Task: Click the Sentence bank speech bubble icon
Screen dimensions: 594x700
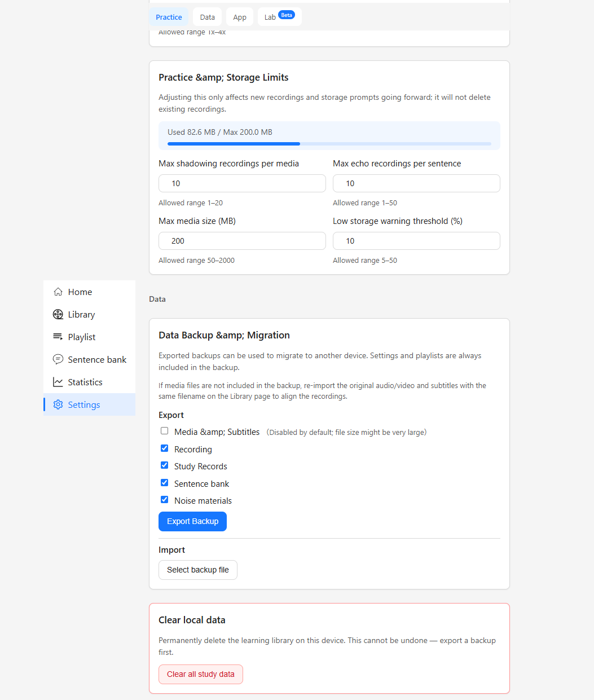Action: pos(58,359)
